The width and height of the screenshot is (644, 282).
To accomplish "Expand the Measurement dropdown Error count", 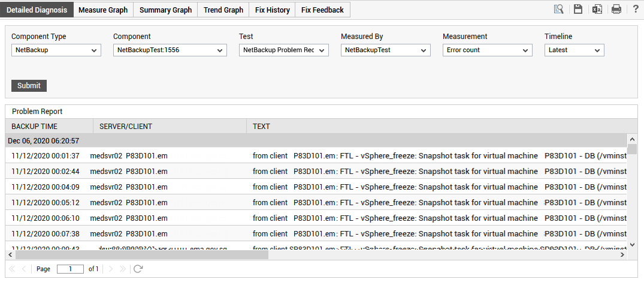I will click(488, 50).
